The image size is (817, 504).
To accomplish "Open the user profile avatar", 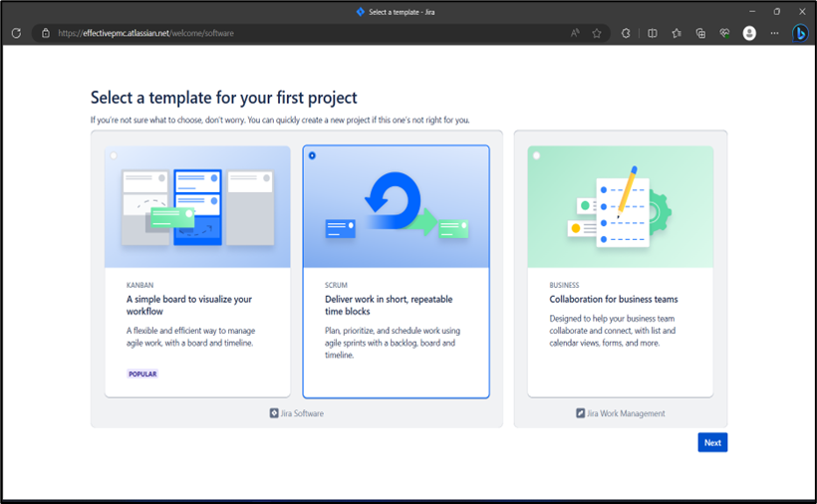I will (749, 33).
